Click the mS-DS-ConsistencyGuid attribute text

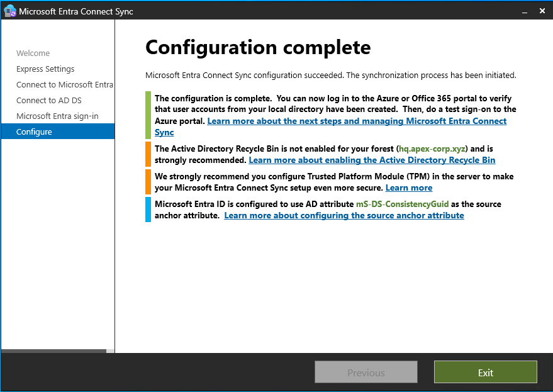tap(402, 204)
